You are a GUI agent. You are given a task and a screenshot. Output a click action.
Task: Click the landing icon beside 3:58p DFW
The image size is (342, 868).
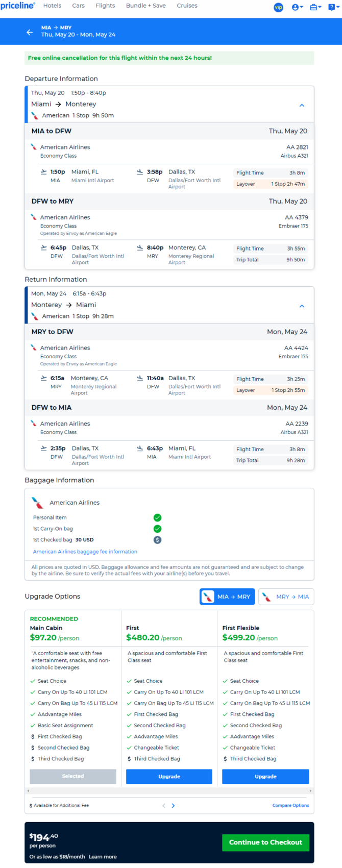(x=140, y=172)
